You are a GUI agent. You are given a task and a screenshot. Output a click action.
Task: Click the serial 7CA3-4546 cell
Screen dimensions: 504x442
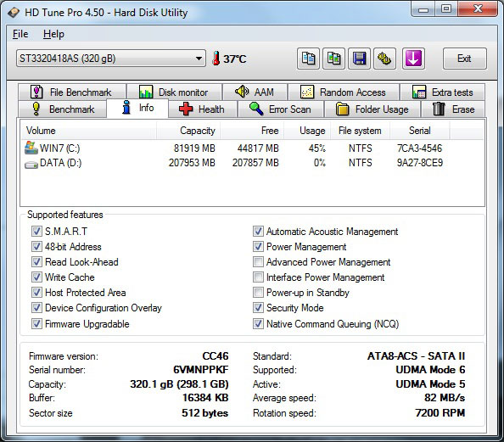[x=419, y=148]
